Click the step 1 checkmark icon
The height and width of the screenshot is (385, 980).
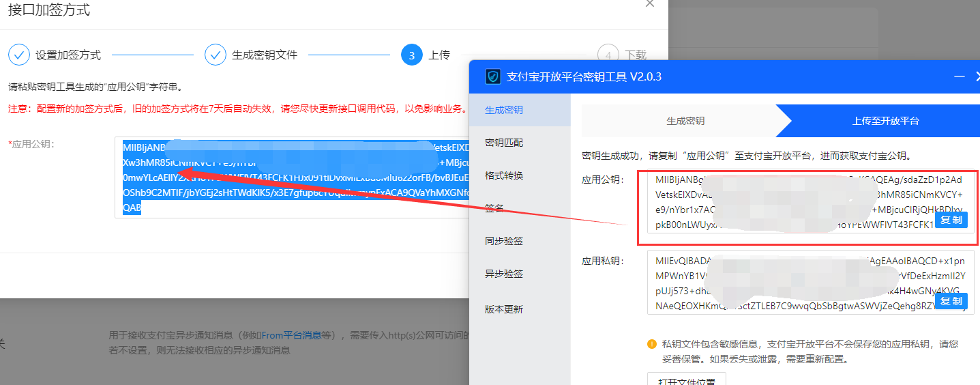pos(19,55)
